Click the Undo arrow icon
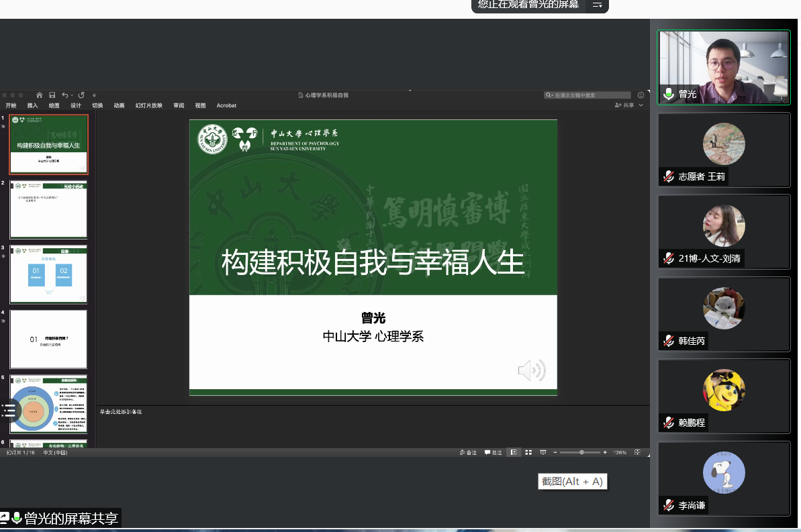Screen dimensions: 801x532 pyautogui.click(x=65, y=95)
